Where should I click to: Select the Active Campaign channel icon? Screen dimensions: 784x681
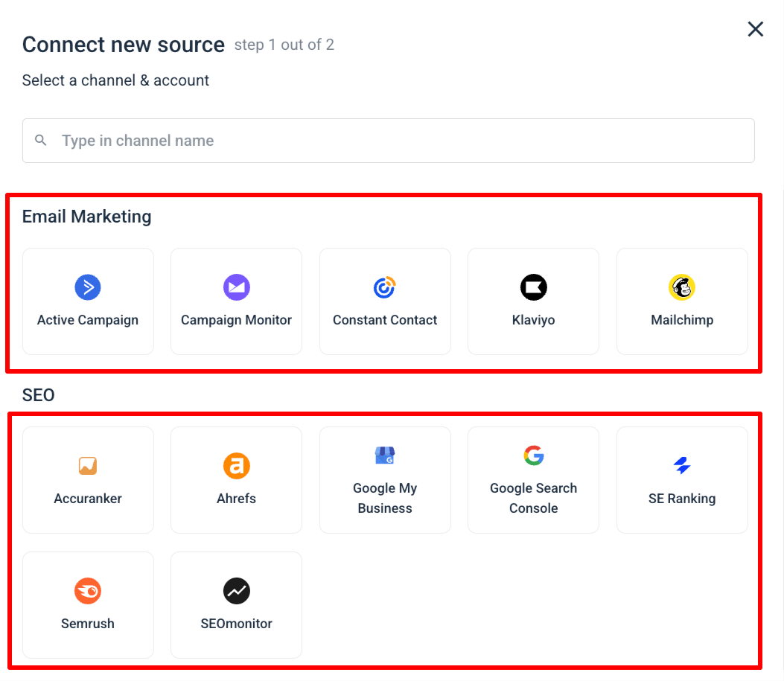pyautogui.click(x=88, y=287)
